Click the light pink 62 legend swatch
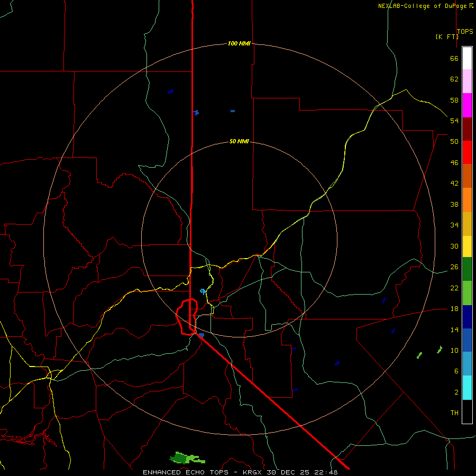 coord(467,81)
